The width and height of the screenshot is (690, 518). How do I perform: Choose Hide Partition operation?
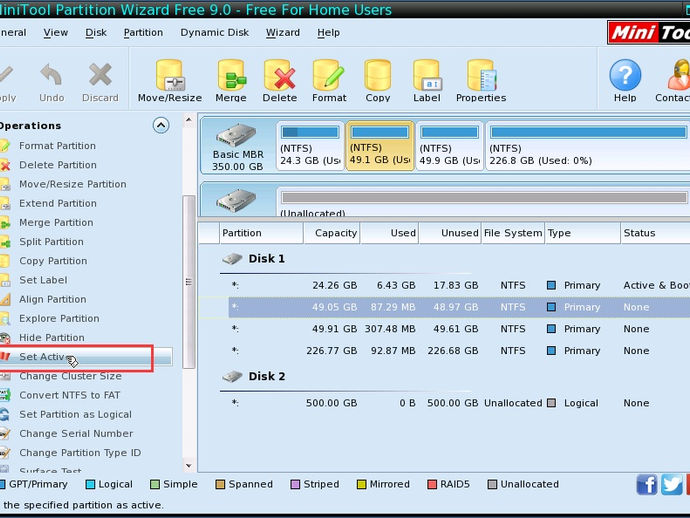[51, 338]
